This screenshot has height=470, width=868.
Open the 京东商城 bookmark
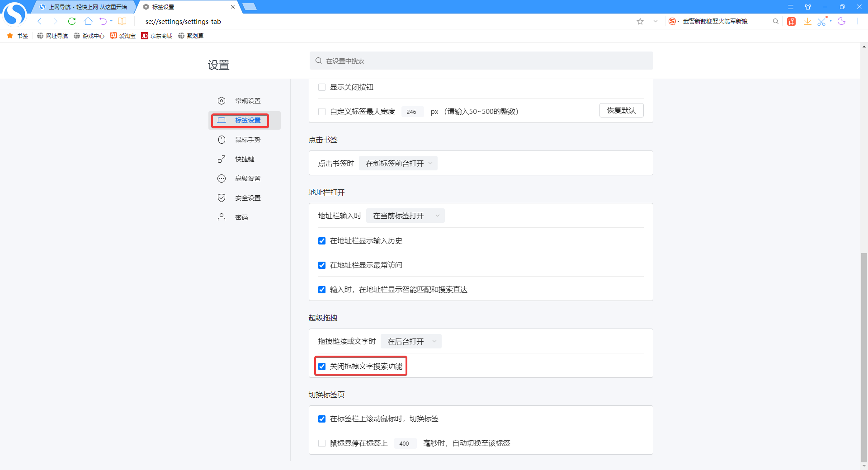(x=157, y=36)
